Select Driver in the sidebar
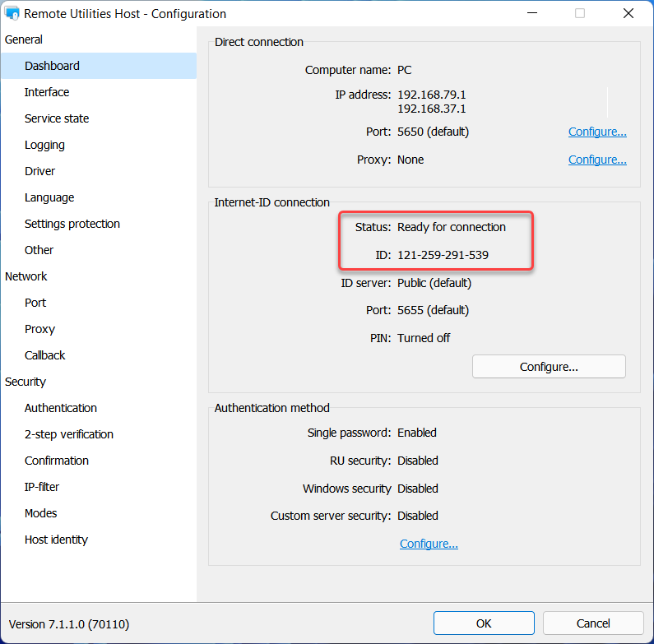 39,171
